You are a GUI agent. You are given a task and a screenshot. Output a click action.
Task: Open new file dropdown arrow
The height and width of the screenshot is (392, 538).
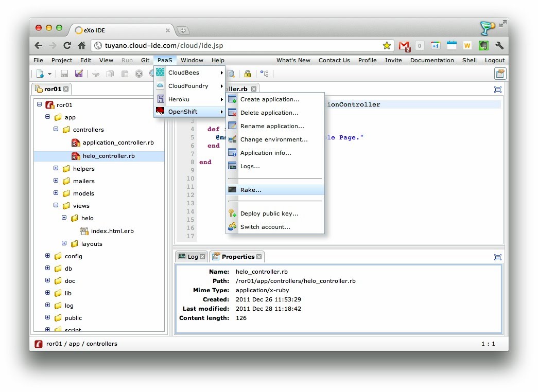(49, 74)
